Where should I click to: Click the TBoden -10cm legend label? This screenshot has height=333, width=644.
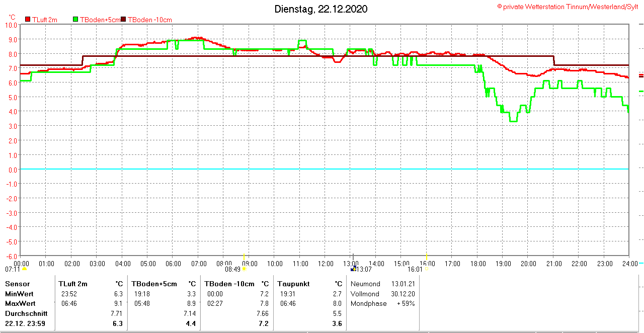pyautogui.click(x=149, y=20)
